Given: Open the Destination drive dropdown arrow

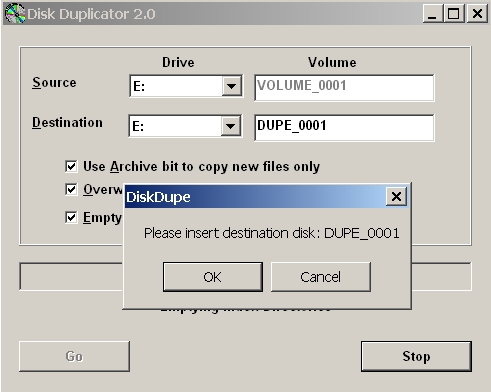Looking at the screenshot, I should (x=231, y=126).
